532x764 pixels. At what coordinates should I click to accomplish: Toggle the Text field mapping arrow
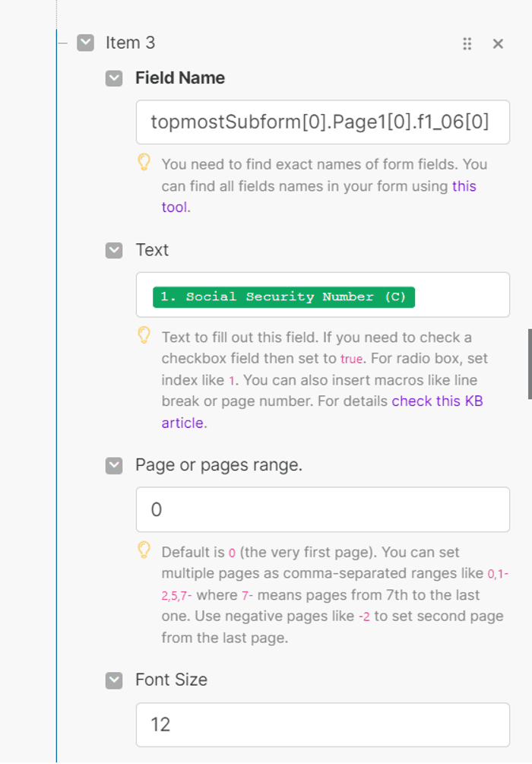114,250
